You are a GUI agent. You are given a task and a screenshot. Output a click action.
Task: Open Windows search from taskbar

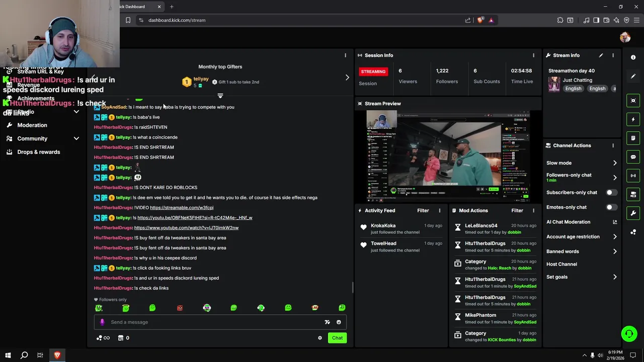(x=24, y=355)
